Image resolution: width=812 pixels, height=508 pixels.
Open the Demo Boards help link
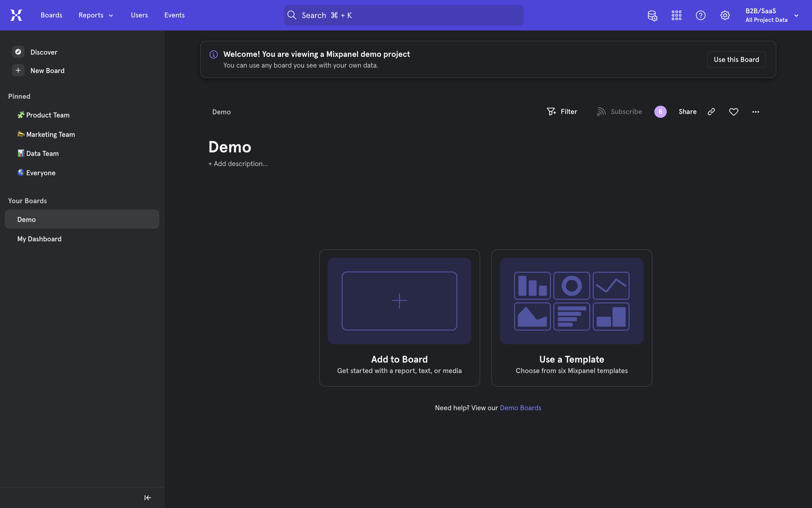[521, 408]
